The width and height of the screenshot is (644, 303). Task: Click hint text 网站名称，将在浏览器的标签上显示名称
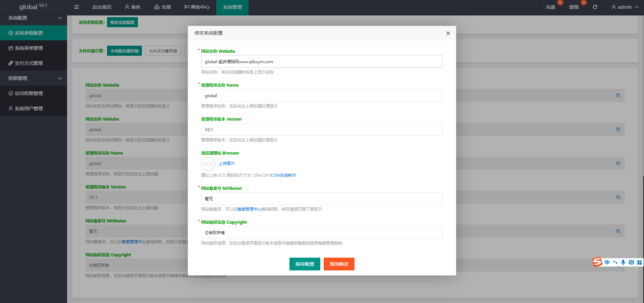point(237,72)
